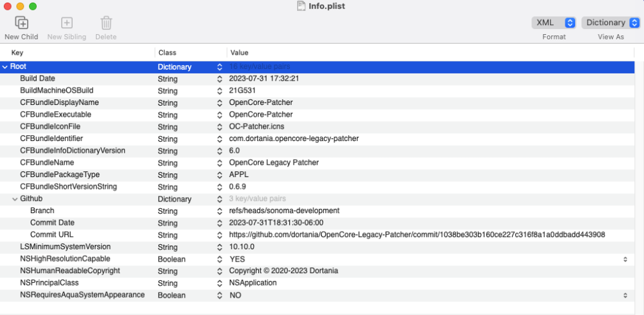644x315 pixels.
Task: Click value com.dortania.opencore-legacy-patcher
Action: pos(294,138)
